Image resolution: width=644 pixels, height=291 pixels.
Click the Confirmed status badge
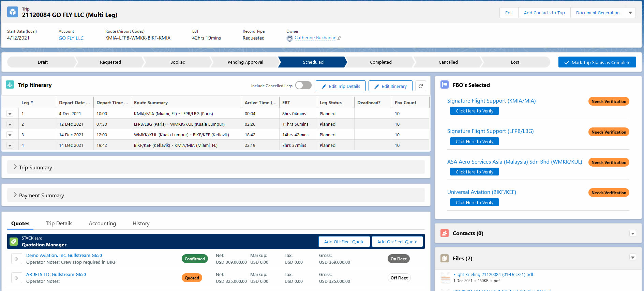(195, 259)
